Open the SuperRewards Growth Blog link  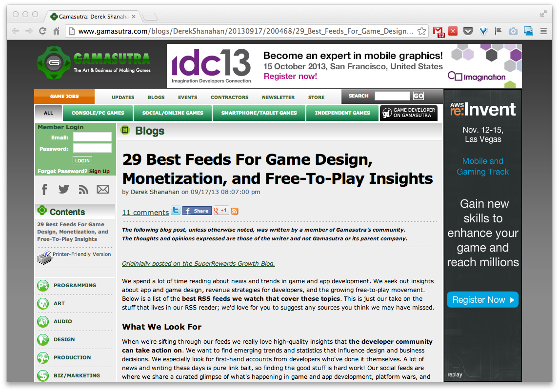tap(199, 264)
